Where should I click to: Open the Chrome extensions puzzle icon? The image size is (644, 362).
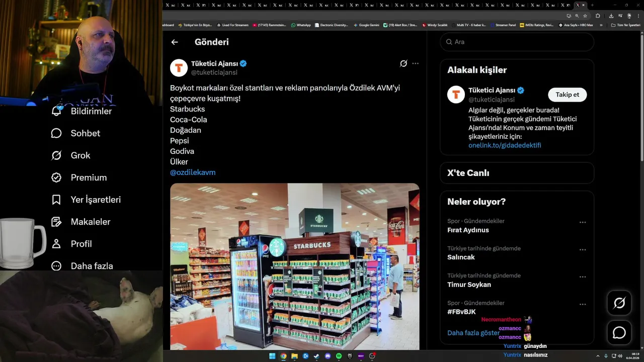[x=598, y=16]
